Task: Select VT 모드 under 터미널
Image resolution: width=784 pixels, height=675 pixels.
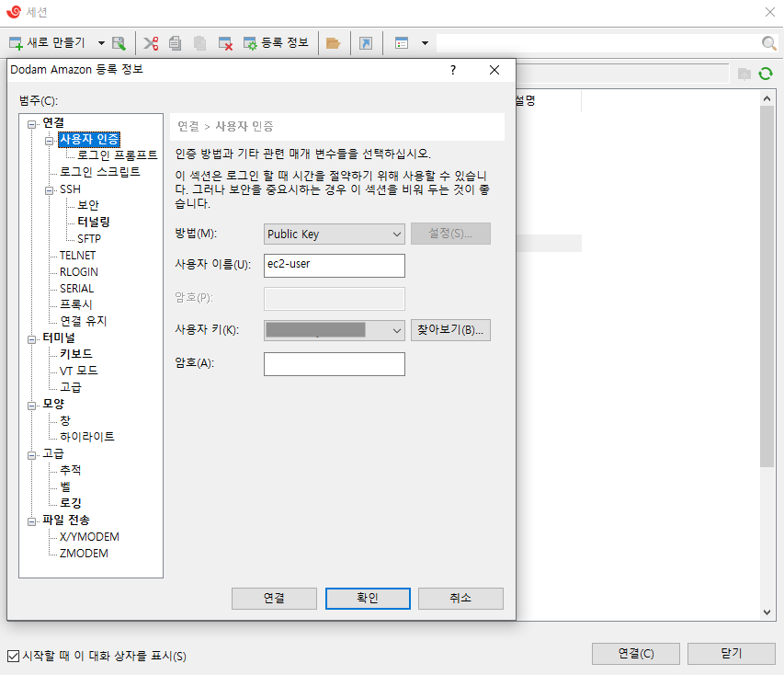Action: 78,371
